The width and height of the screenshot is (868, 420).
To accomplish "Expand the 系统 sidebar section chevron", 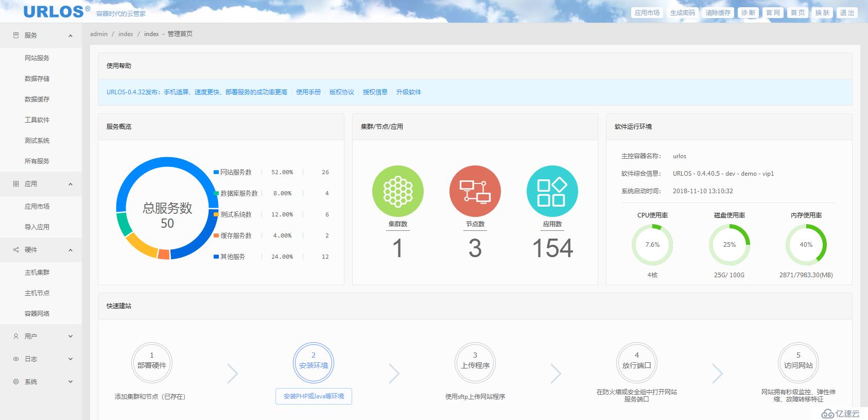I will 71,382.
